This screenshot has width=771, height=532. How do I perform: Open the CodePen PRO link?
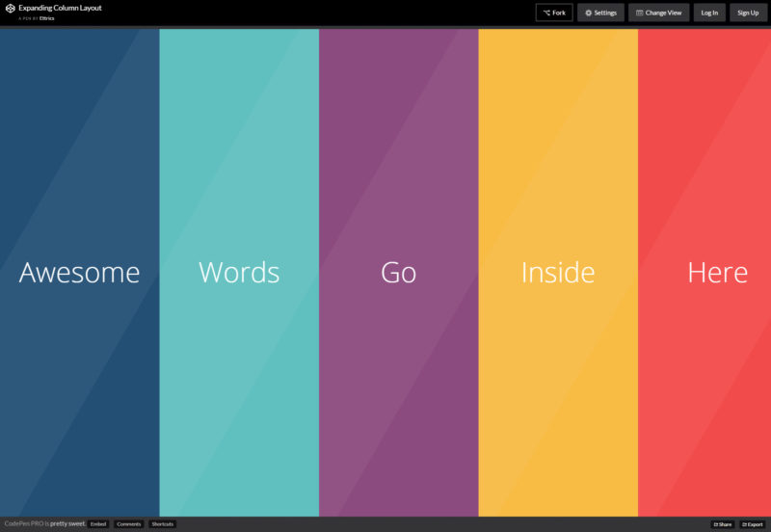click(23, 524)
